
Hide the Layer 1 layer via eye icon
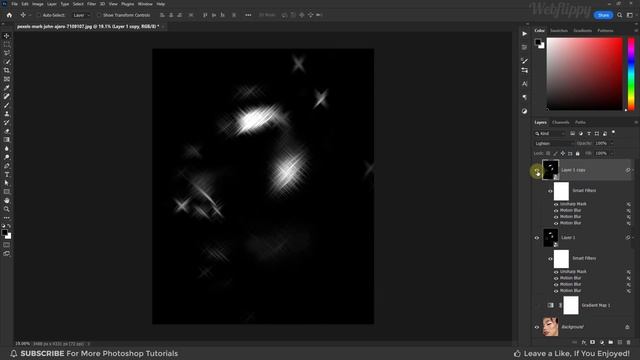click(x=537, y=238)
